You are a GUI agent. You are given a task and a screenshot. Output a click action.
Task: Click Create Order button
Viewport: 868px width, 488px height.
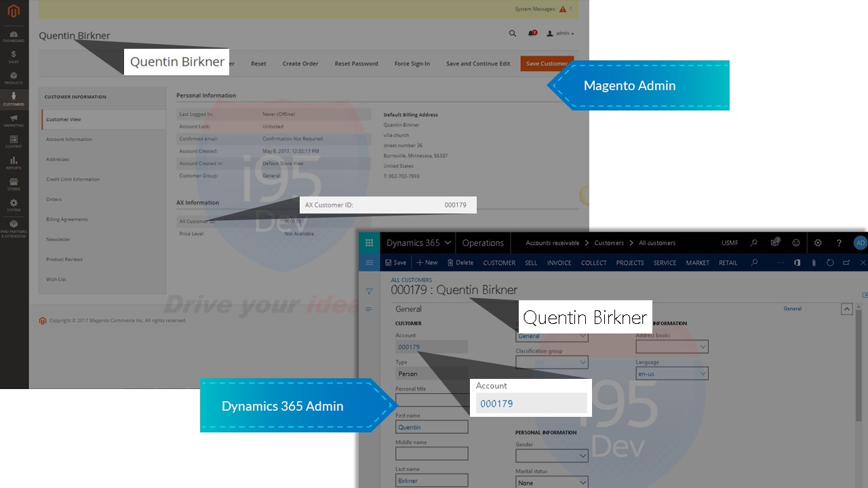(x=300, y=64)
